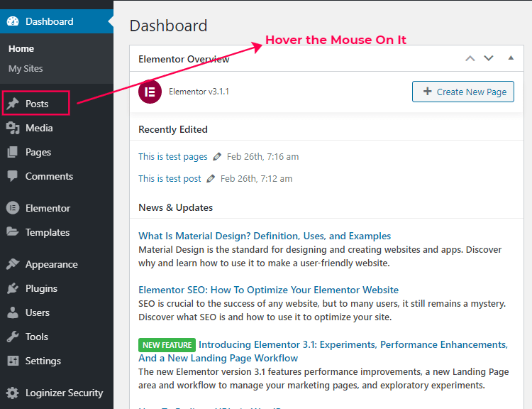The width and height of the screenshot is (532, 409).
Task: Open the Comments menu label
Action: click(49, 176)
